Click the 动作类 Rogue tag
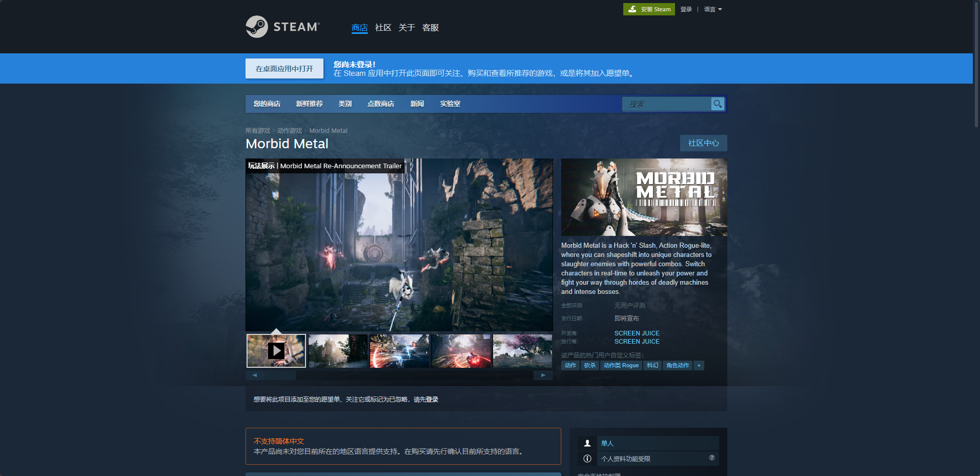 click(x=621, y=365)
